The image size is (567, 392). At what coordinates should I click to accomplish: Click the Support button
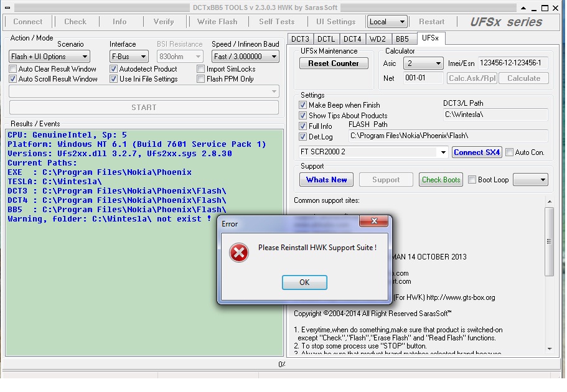click(x=386, y=180)
